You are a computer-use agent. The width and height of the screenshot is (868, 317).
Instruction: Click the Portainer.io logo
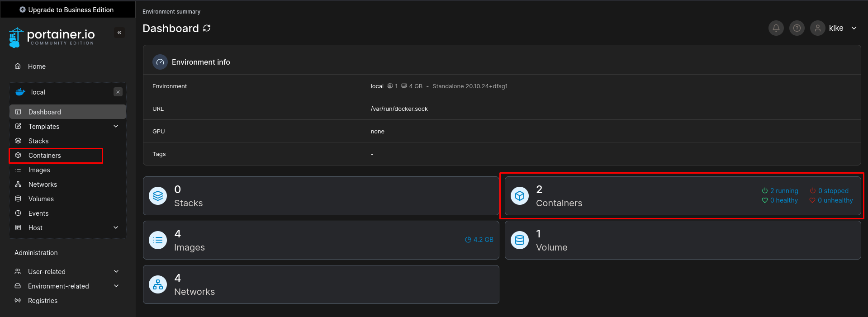(x=52, y=37)
